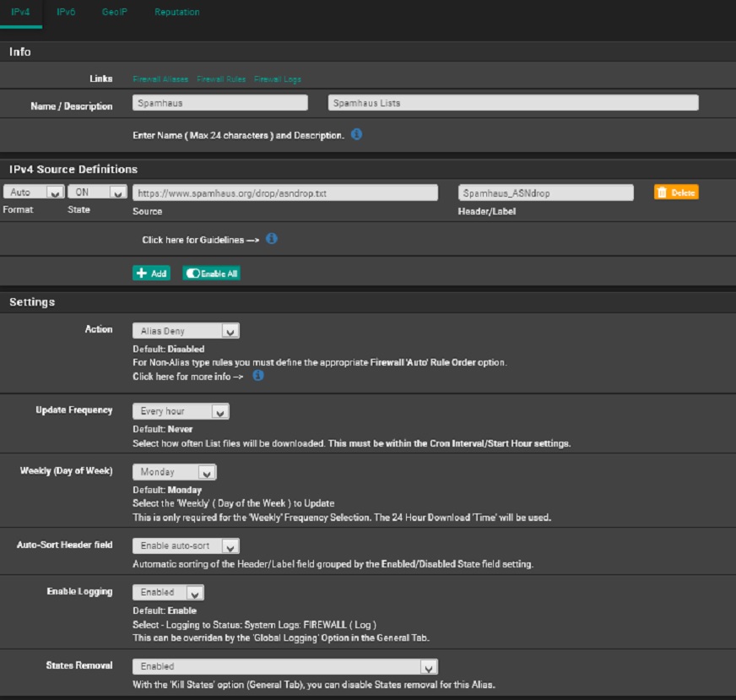Toggle Enable All sources
Screen dimensions: 736x700
coord(212,274)
